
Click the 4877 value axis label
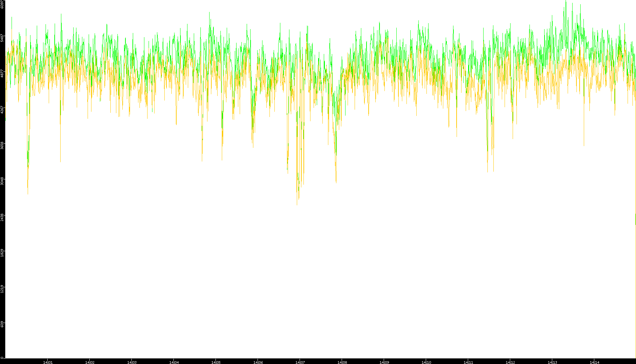(2, 74)
